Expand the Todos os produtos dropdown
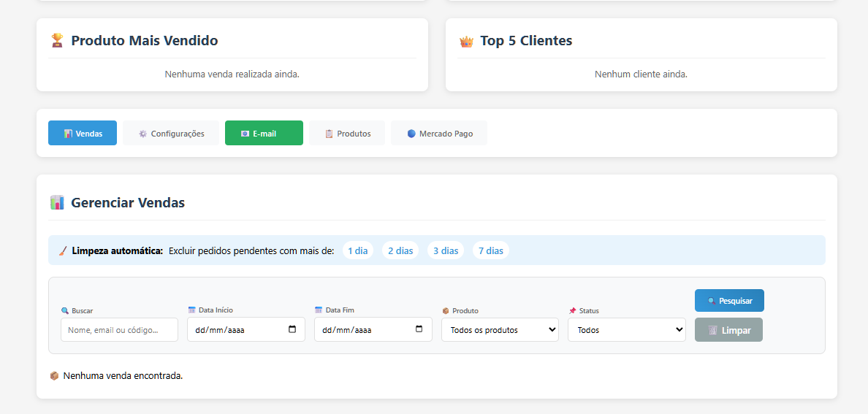 500,330
